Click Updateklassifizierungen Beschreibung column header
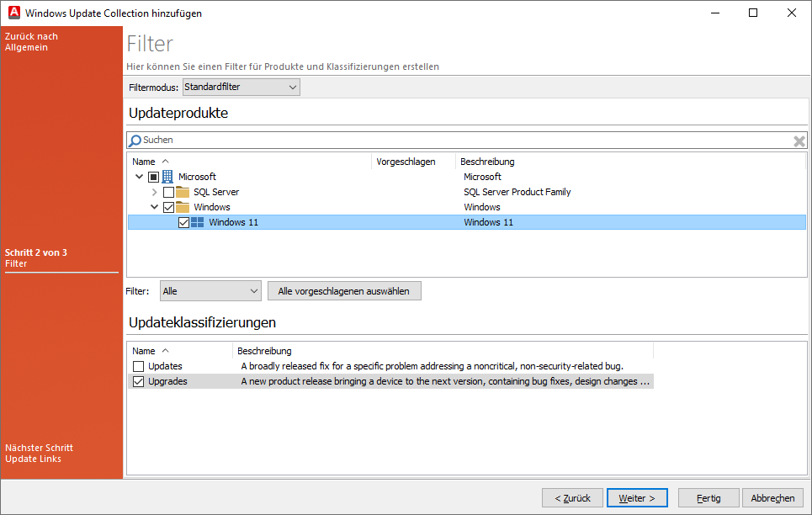The image size is (812, 515). click(443, 351)
